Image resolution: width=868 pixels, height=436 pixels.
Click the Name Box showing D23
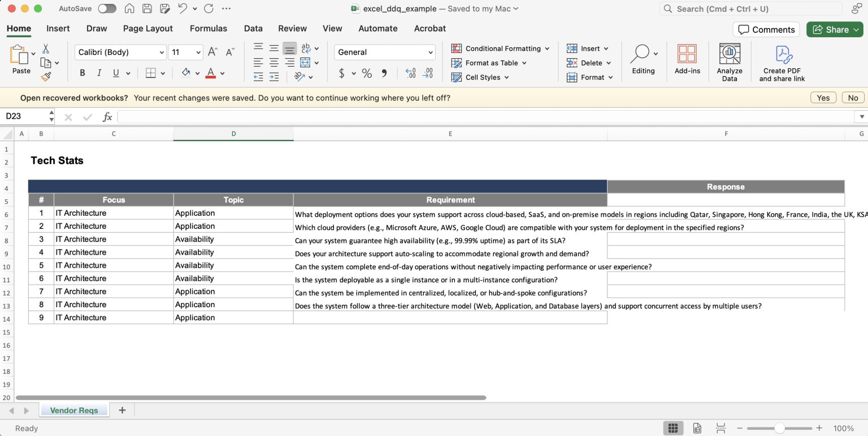24,116
